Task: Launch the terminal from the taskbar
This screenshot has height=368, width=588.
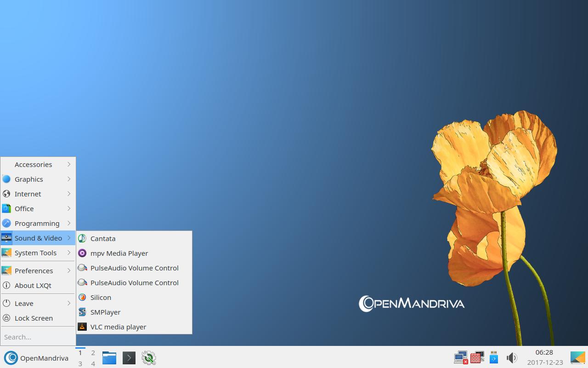Action: (x=129, y=358)
